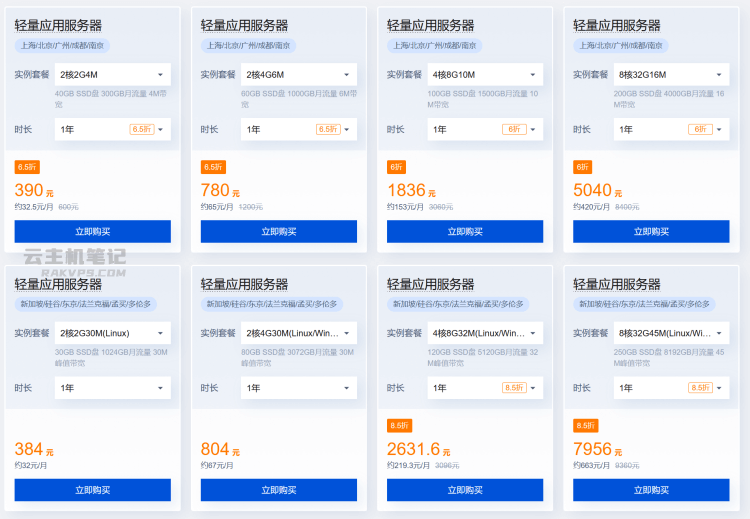
Task: Open the 2核4G30M(Linux/Win...) package dropdown
Action: click(x=298, y=333)
